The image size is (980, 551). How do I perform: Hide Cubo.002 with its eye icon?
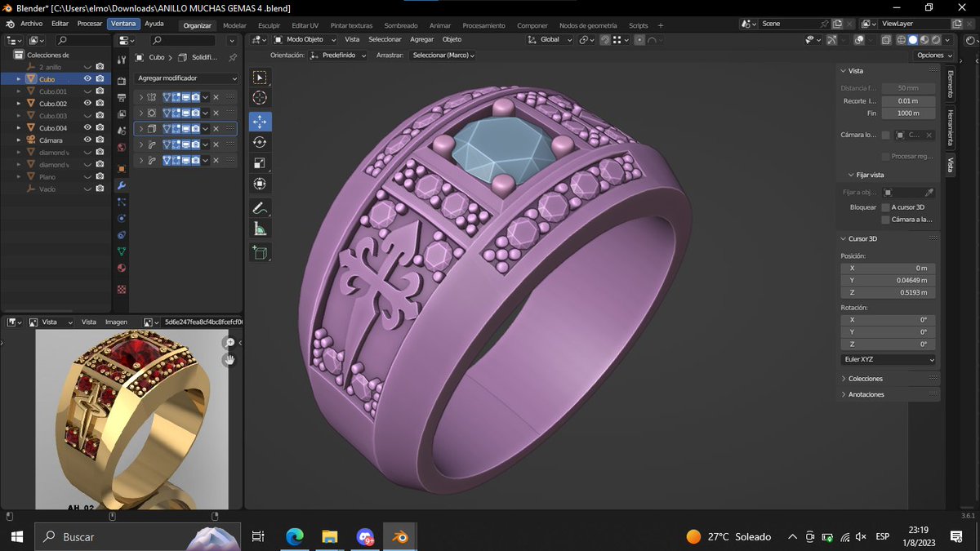tap(87, 104)
